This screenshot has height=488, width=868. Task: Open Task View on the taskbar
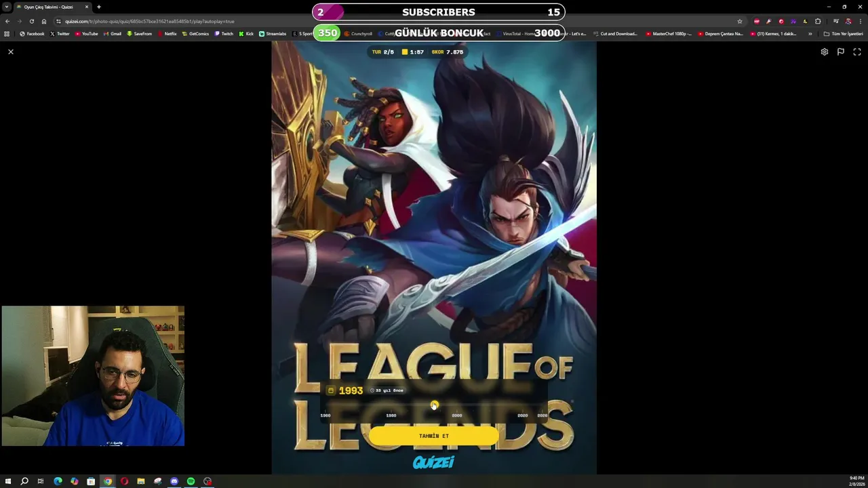point(41,481)
